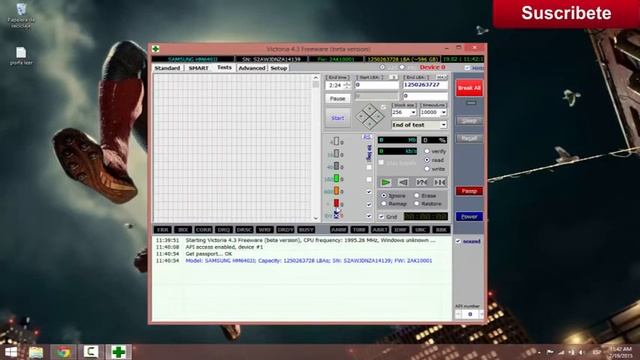
Task: Click the ERR status flag indicator
Action: point(162,230)
